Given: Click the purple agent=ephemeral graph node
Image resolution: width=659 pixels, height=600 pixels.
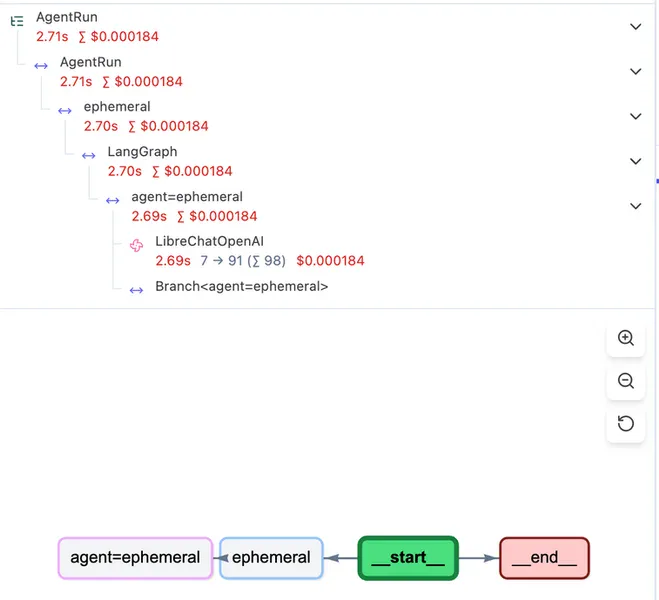Looking at the screenshot, I should (x=135, y=558).
